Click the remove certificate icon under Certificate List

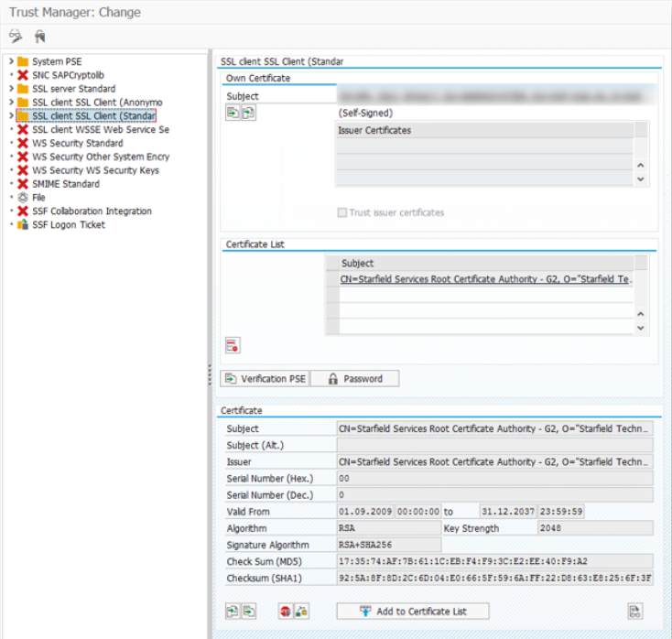pos(233,345)
